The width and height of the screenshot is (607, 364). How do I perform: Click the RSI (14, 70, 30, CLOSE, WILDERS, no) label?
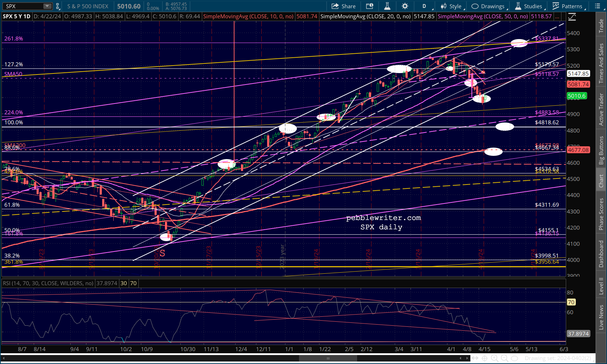point(48,283)
